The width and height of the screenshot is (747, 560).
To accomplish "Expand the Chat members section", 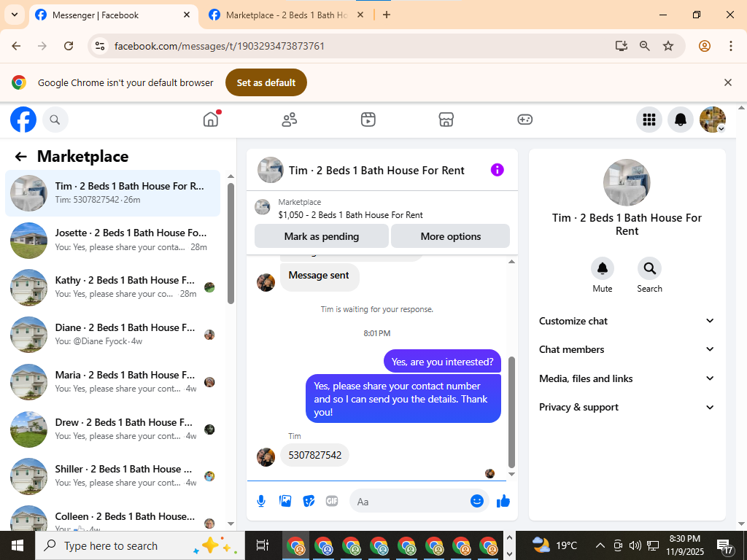I will coord(627,349).
